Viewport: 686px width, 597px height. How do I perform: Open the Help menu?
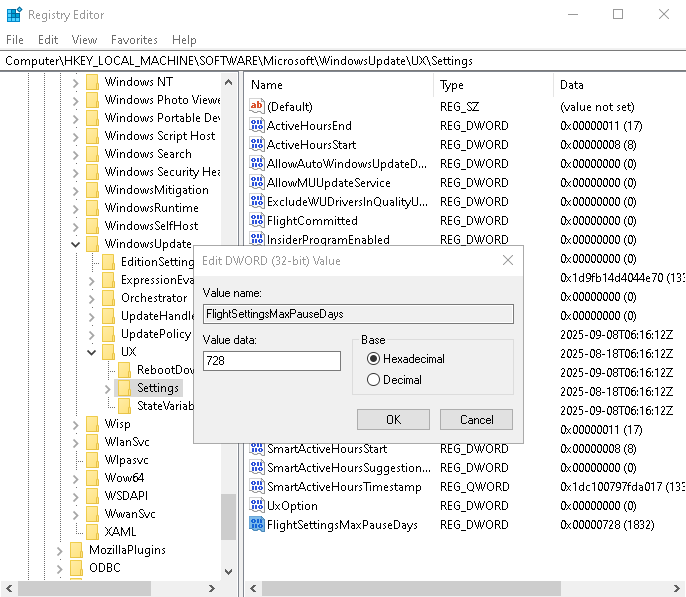[184, 40]
